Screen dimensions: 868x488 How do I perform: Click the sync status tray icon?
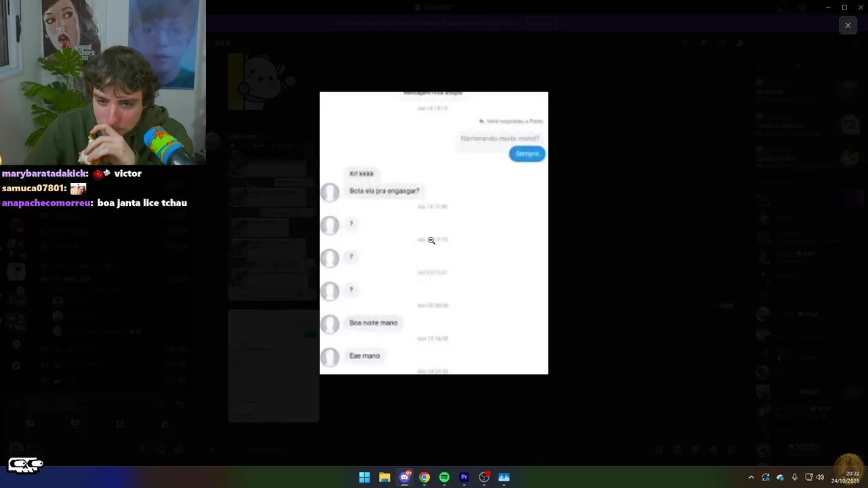pos(766,477)
